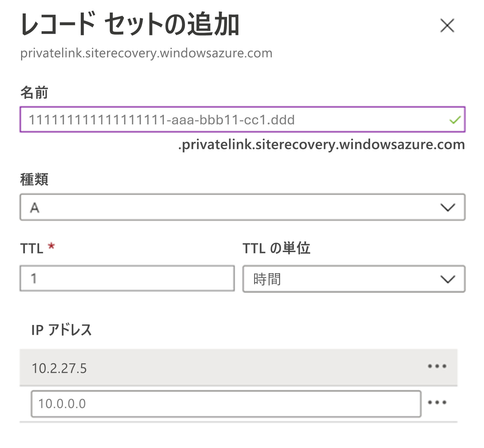Open the 種類 record type dropdown
The height and width of the screenshot is (448, 484).
click(242, 207)
